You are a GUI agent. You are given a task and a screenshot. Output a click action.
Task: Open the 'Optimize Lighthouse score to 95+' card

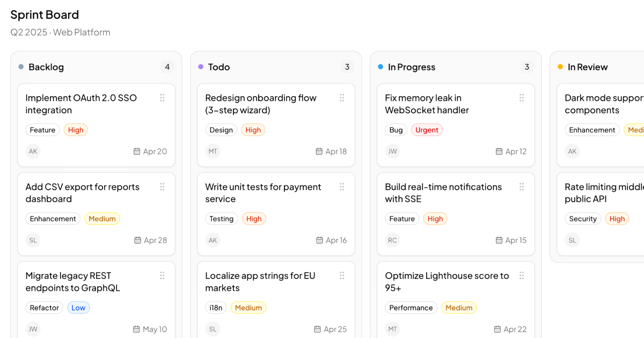point(447,282)
